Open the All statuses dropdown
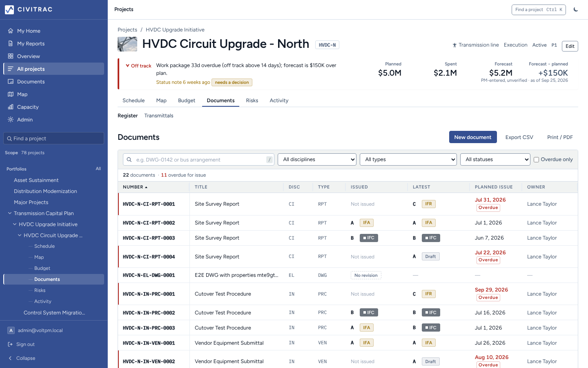 point(495,159)
